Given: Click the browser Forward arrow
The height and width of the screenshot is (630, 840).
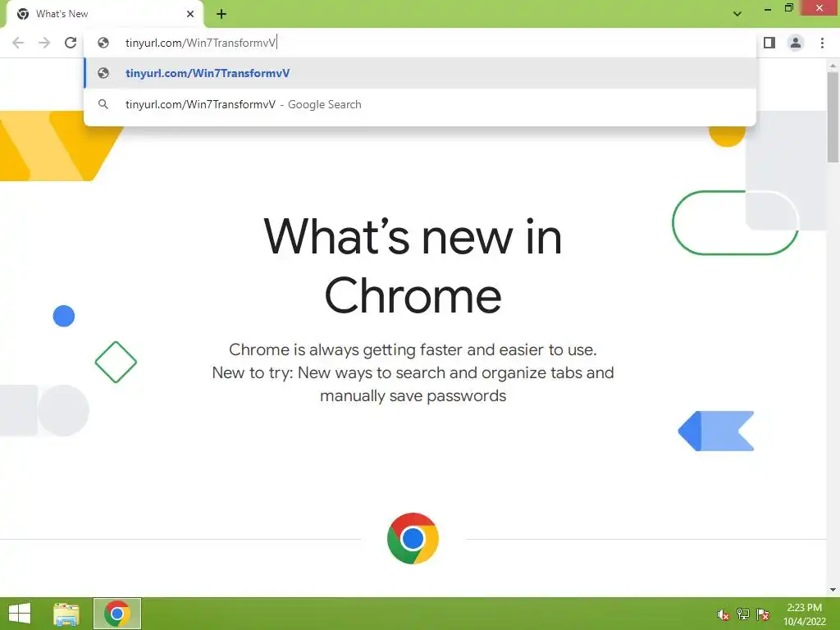Looking at the screenshot, I should [44, 43].
